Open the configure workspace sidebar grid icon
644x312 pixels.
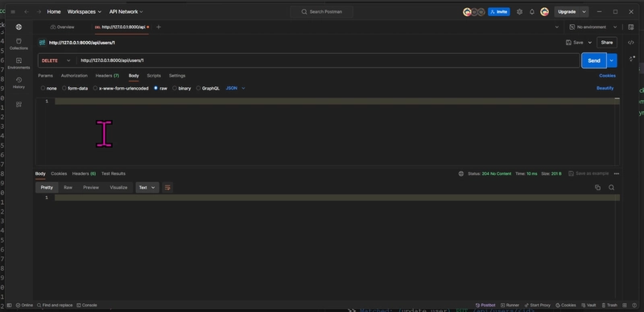pos(19,105)
